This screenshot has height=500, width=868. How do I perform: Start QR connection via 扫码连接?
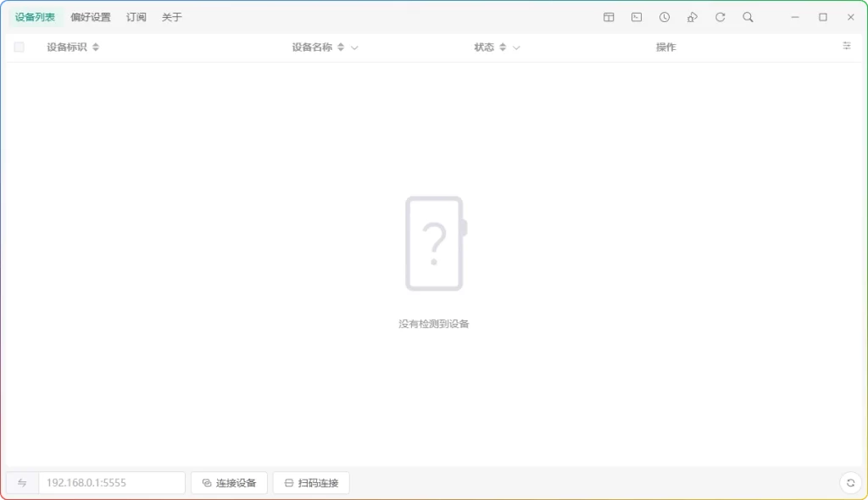tap(311, 482)
